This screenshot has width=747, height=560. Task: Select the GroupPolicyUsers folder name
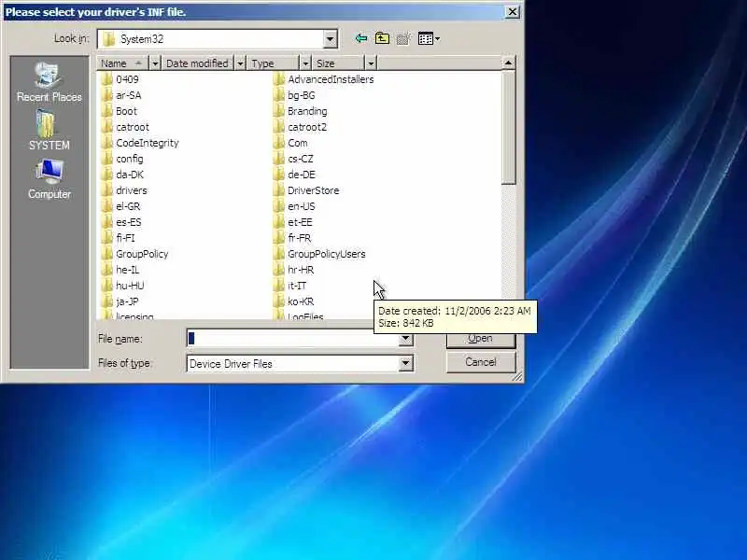[327, 254]
